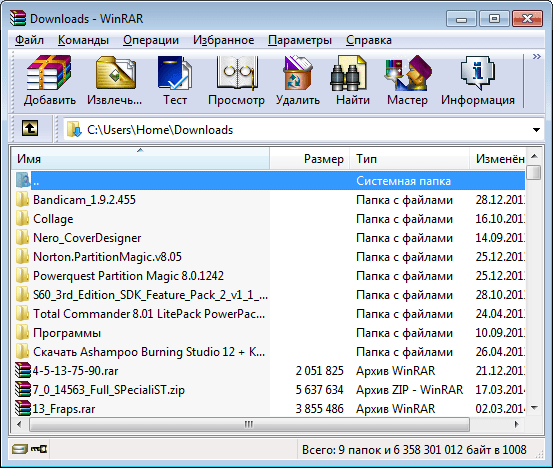Go up one folder with arrow icon
This screenshot has height=468, width=553.
point(30,128)
